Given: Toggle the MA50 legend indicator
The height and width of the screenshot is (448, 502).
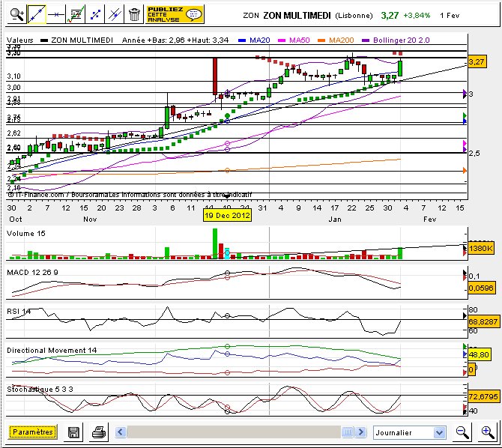Looking at the screenshot, I should click(x=294, y=40).
